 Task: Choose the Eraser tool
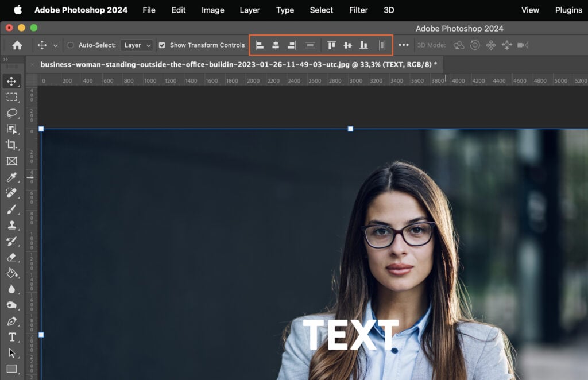coord(13,257)
